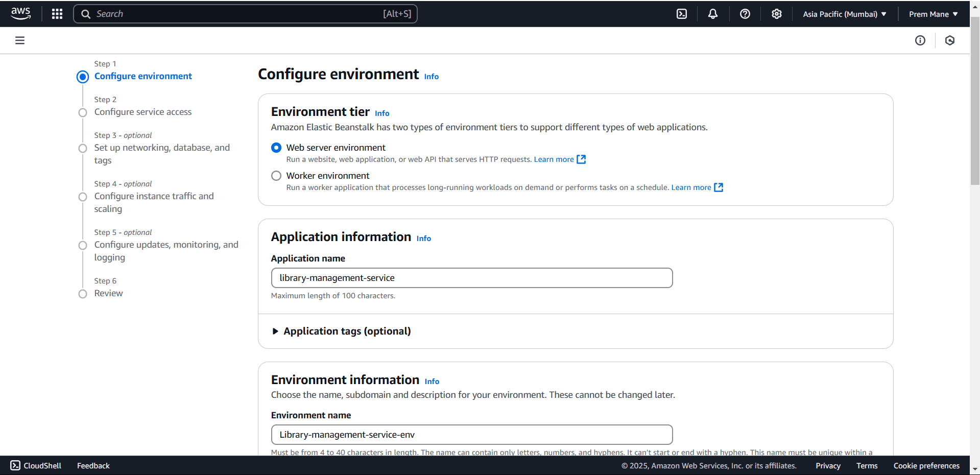The image size is (980, 475).
Task: Click the scrollbar down arrow
Action: (975, 469)
